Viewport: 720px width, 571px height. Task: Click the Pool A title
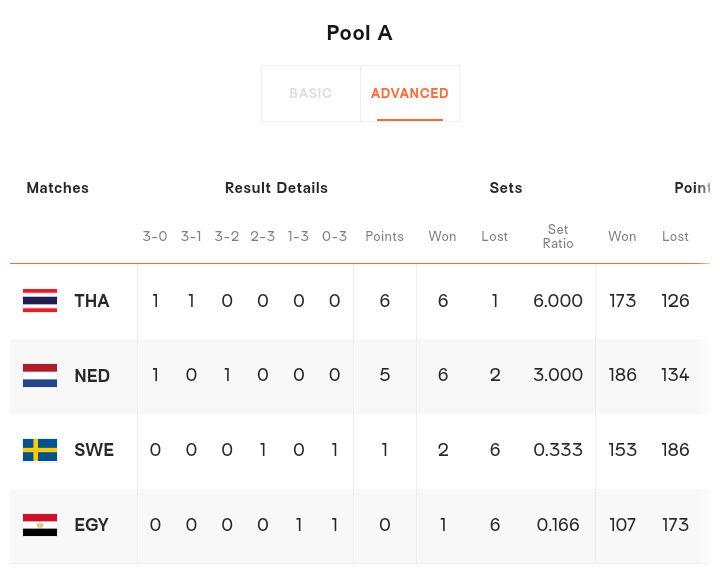pyautogui.click(x=360, y=33)
